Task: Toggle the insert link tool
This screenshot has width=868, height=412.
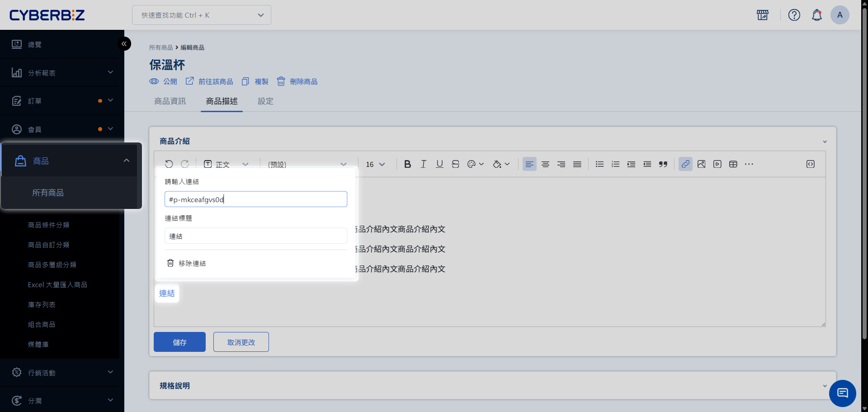Action: [685, 164]
